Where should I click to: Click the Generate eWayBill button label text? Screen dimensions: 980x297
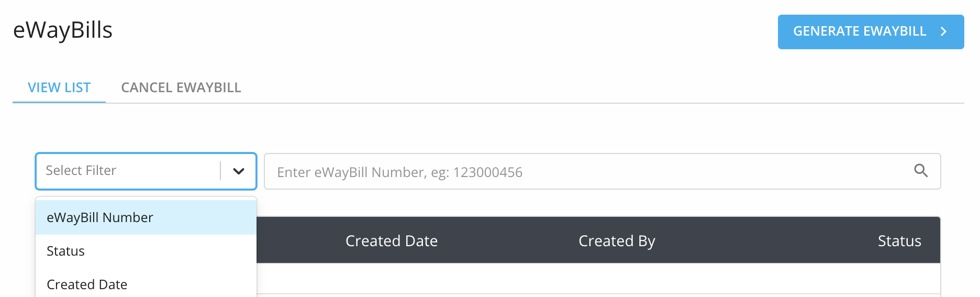pos(860,31)
